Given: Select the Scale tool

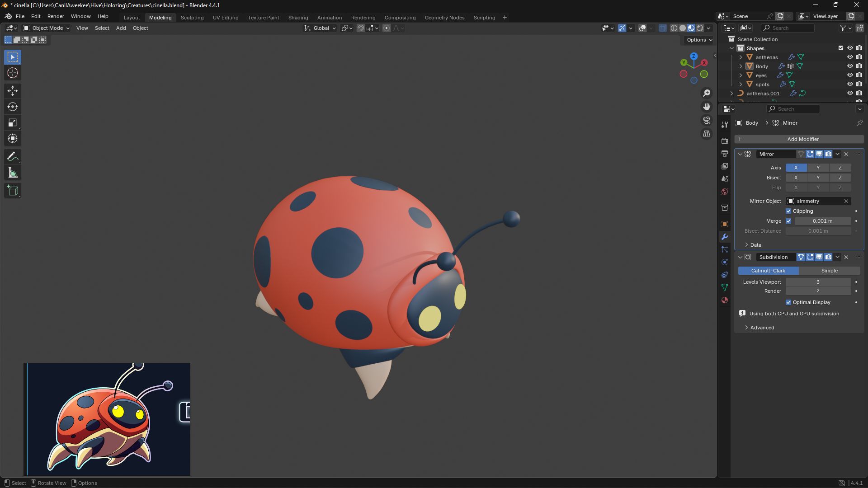Looking at the screenshot, I should pos(13,122).
